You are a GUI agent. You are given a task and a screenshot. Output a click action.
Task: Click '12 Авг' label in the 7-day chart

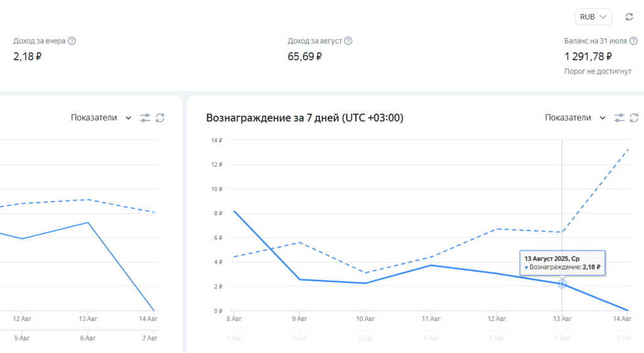[x=497, y=318]
